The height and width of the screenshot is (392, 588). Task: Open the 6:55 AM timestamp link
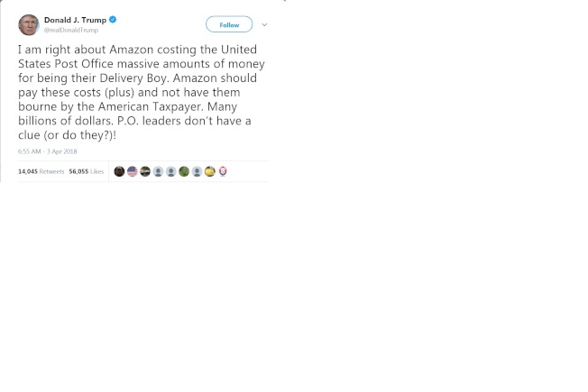point(48,151)
